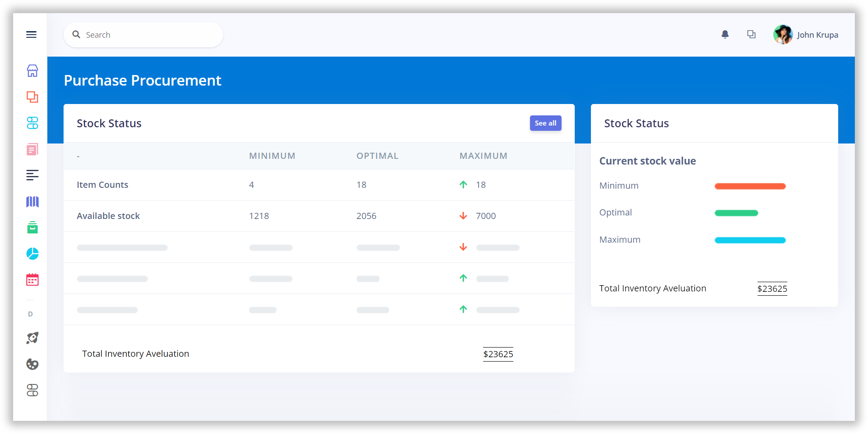868x434 pixels.
Task: Click the D section label in sidebar
Action: point(30,314)
